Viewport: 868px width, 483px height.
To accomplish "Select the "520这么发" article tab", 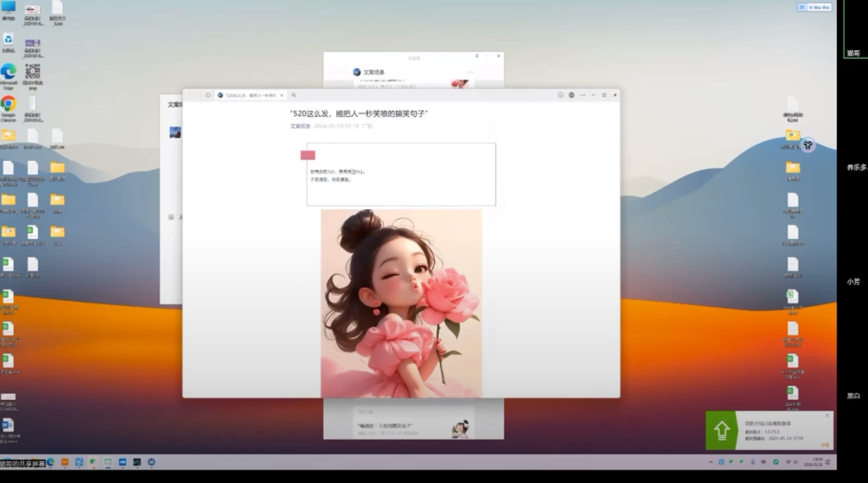I will point(250,95).
